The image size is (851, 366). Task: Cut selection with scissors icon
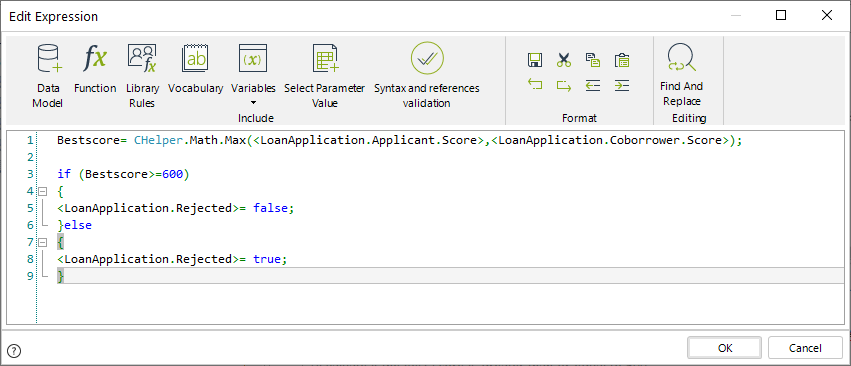point(564,60)
